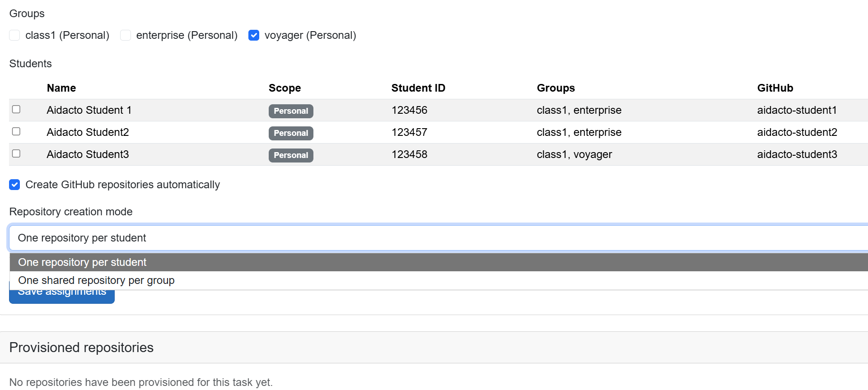Uncheck the voyager (Personal) group checkbox

tap(254, 35)
